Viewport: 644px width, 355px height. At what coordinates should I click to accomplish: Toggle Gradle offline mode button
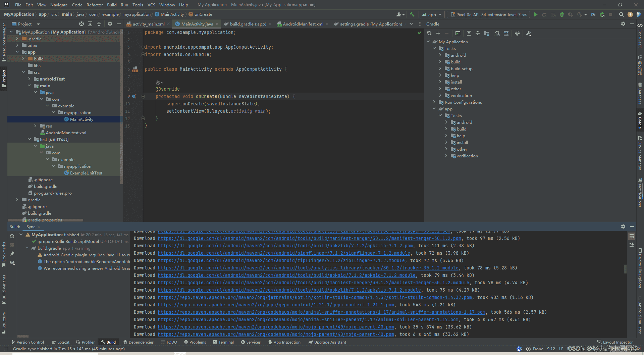pos(517,33)
